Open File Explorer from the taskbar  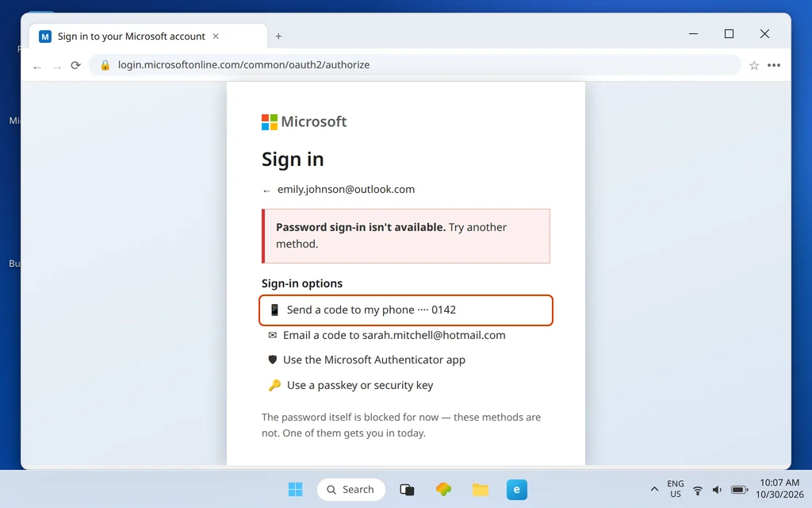(x=480, y=489)
